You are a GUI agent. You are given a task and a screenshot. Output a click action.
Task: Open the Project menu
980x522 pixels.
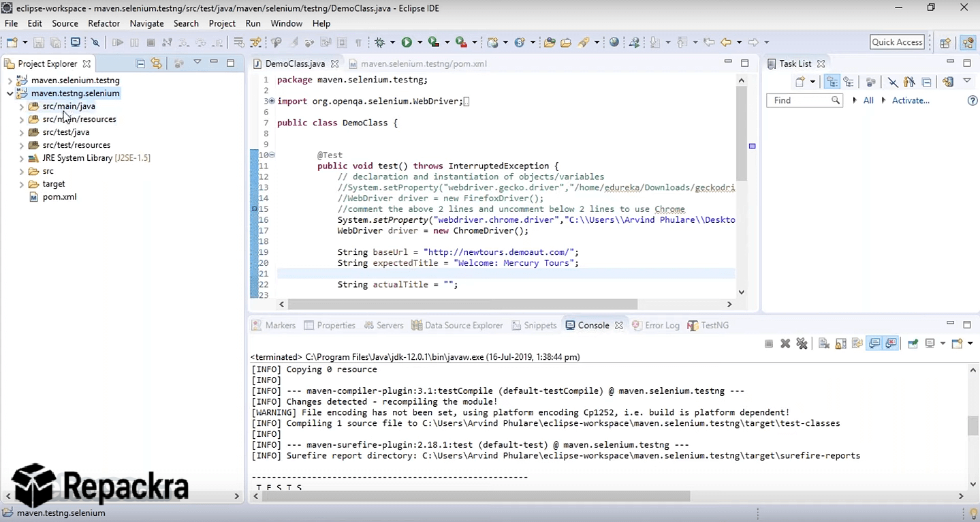222,23
